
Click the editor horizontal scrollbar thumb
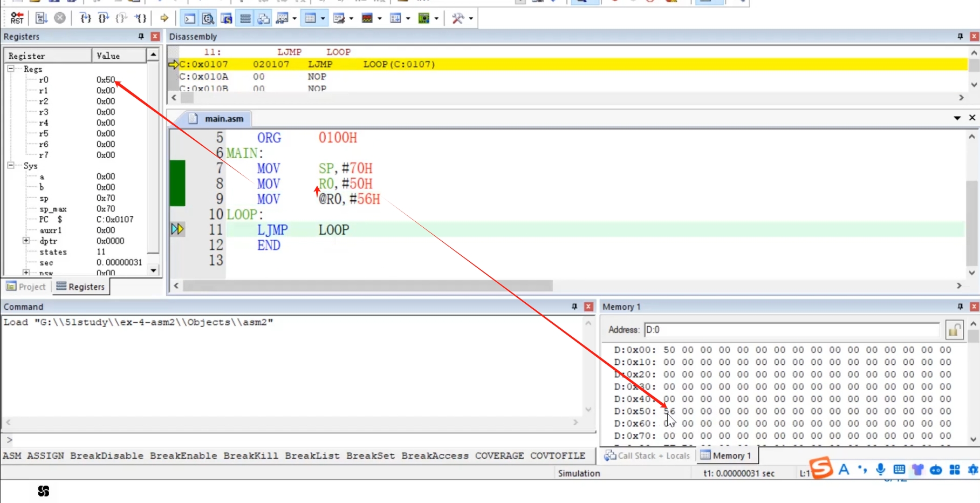click(367, 286)
